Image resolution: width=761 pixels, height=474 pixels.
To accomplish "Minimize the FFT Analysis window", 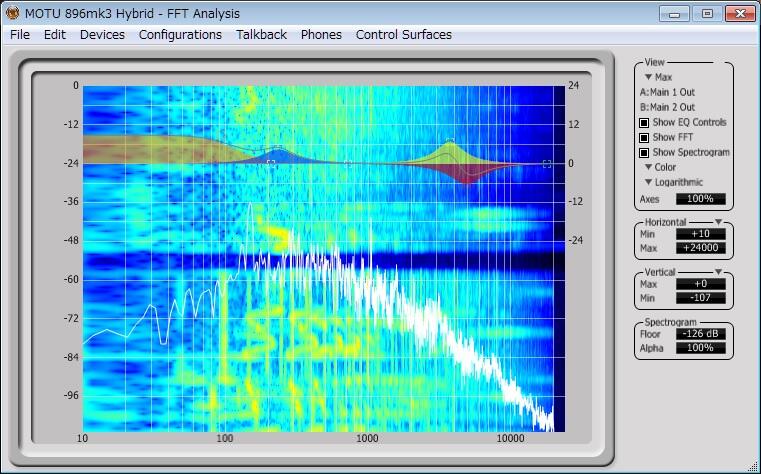I will coord(674,14).
